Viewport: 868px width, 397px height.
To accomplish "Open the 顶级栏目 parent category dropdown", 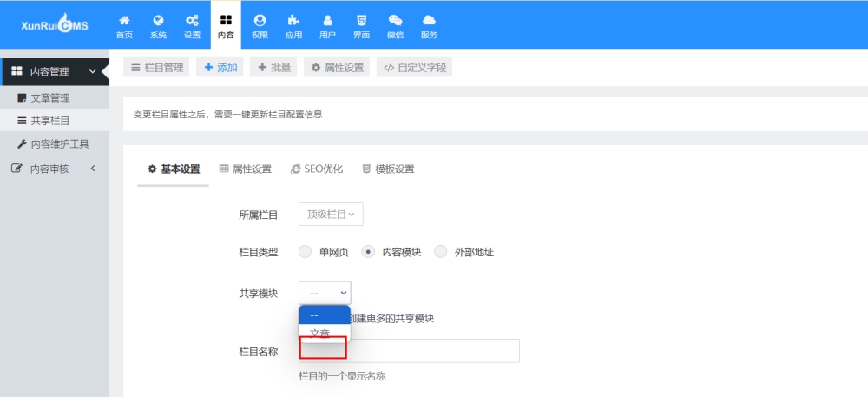I will [331, 214].
